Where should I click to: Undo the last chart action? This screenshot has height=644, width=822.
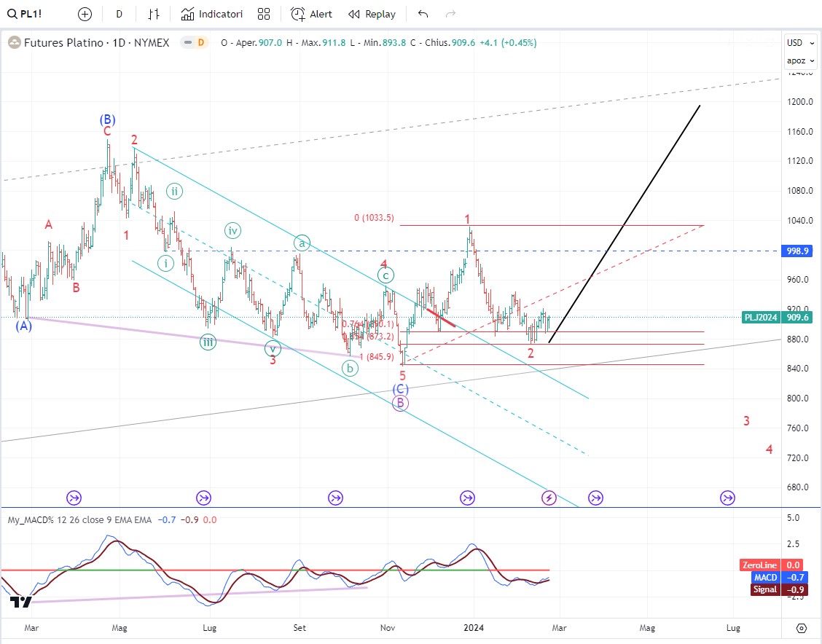[x=423, y=14]
